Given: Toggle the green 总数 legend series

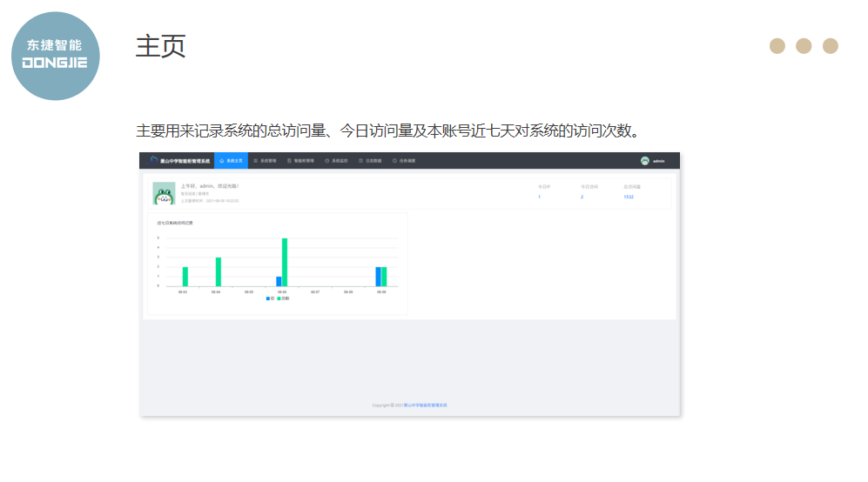Looking at the screenshot, I should 283,298.
